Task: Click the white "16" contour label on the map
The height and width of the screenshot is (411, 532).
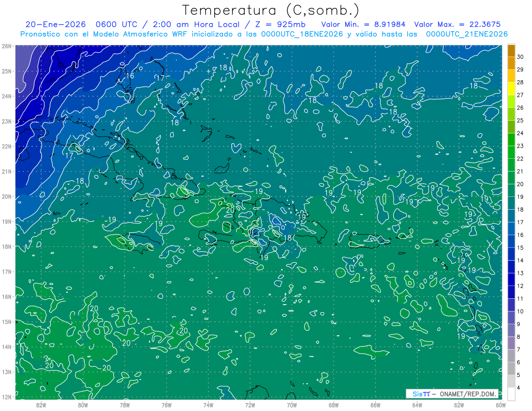Action: (x=130, y=76)
